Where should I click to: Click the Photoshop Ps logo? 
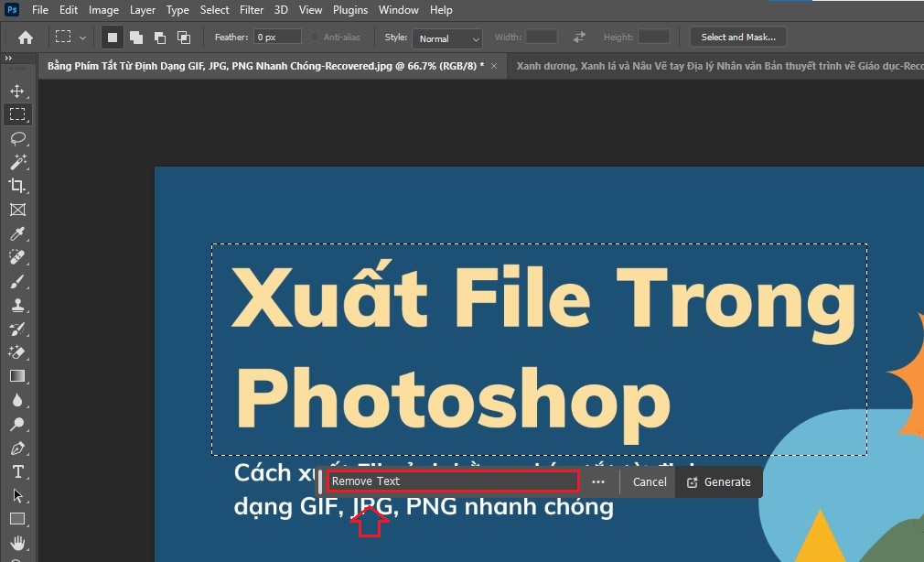point(11,9)
